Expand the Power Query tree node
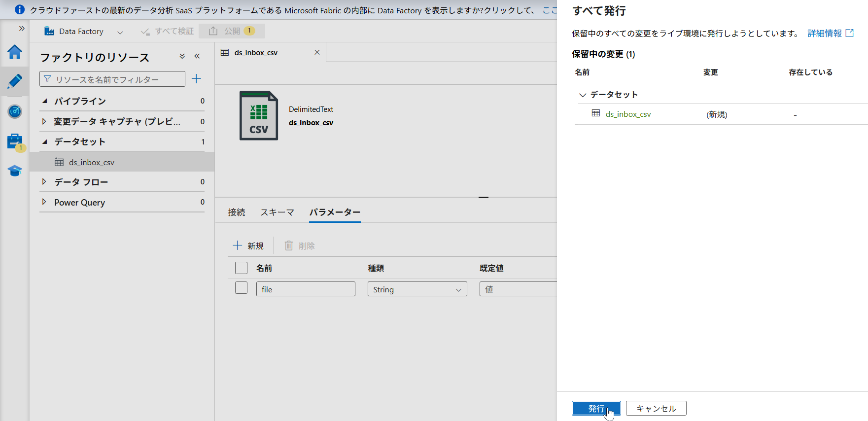Viewport: 868px width, 421px height. [44, 202]
